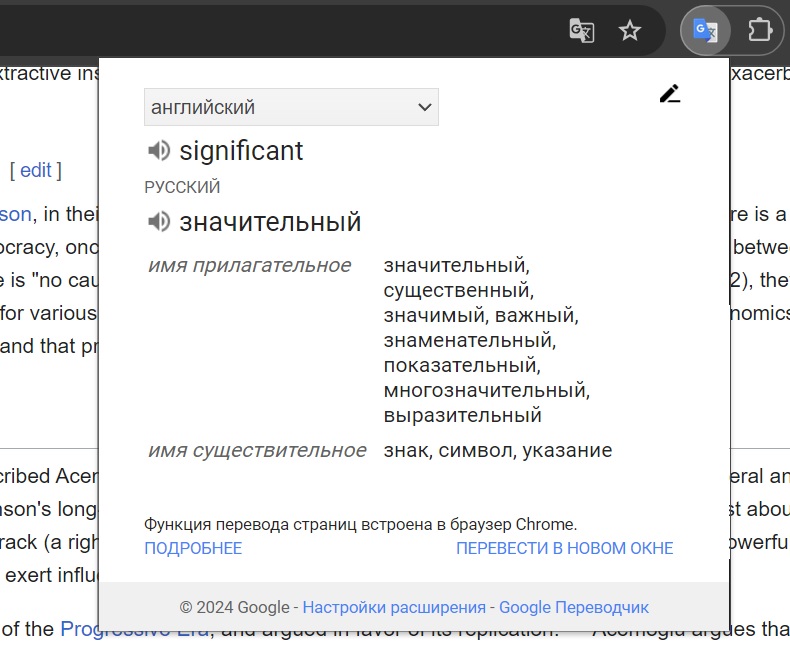The image size is (790, 647).
Task: Click the 'РУССКИЙ' language label
Action: pyautogui.click(x=182, y=187)
